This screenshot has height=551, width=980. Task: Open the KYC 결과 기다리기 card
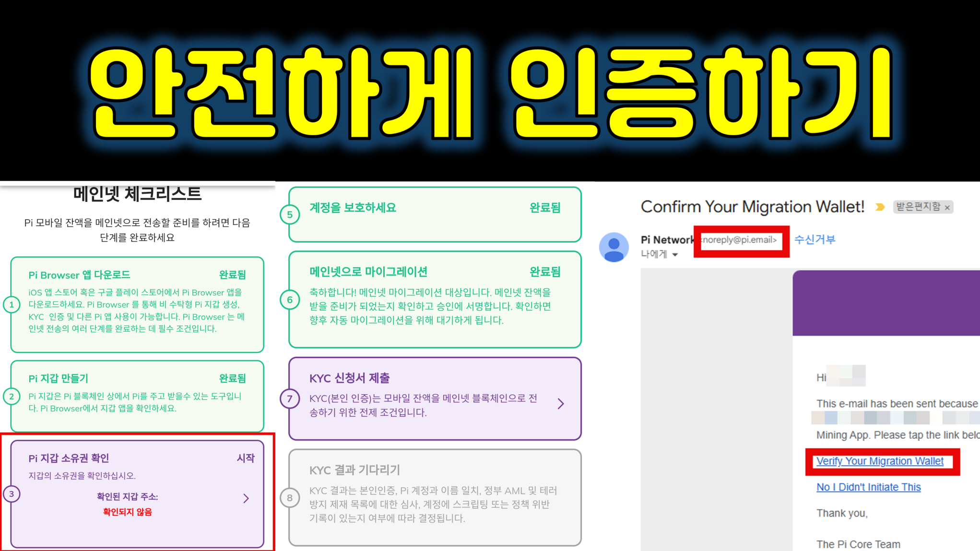point(435,497)
